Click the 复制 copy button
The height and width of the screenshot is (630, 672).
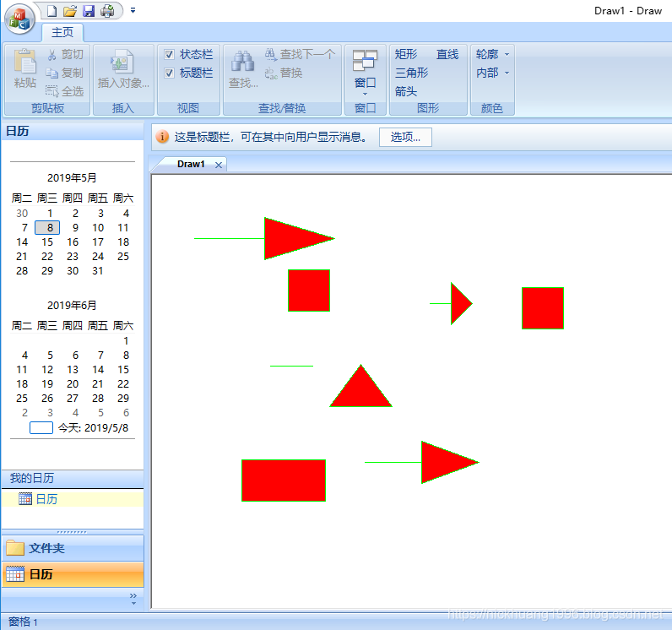tap(65, 73)
